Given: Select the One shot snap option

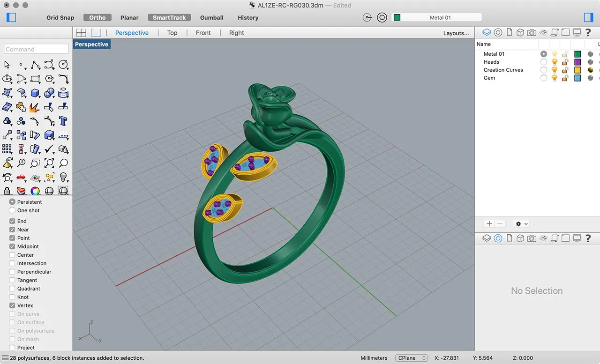Looking at the screenshot, I should 12,210.
